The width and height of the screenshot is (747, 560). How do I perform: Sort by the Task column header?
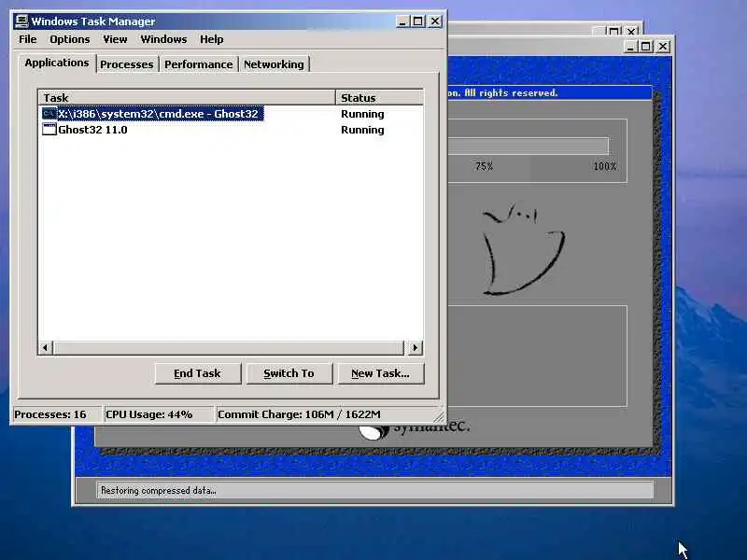coord(187,98)
